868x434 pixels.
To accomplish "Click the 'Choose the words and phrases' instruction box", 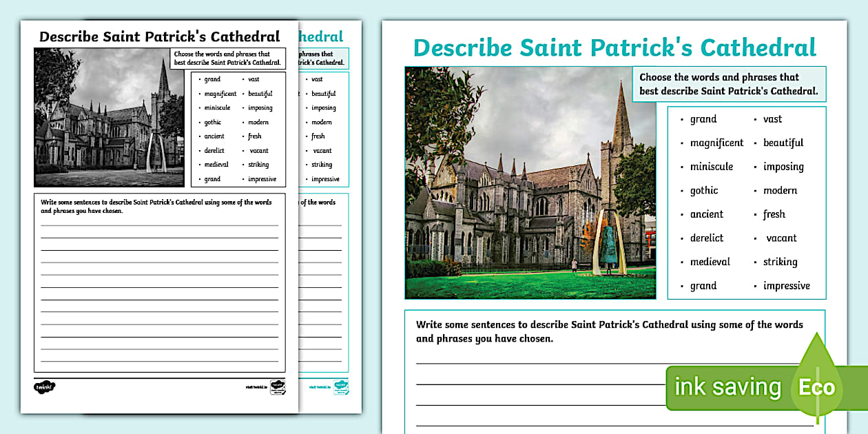I will pyautogui.click(x=729, y=83).
